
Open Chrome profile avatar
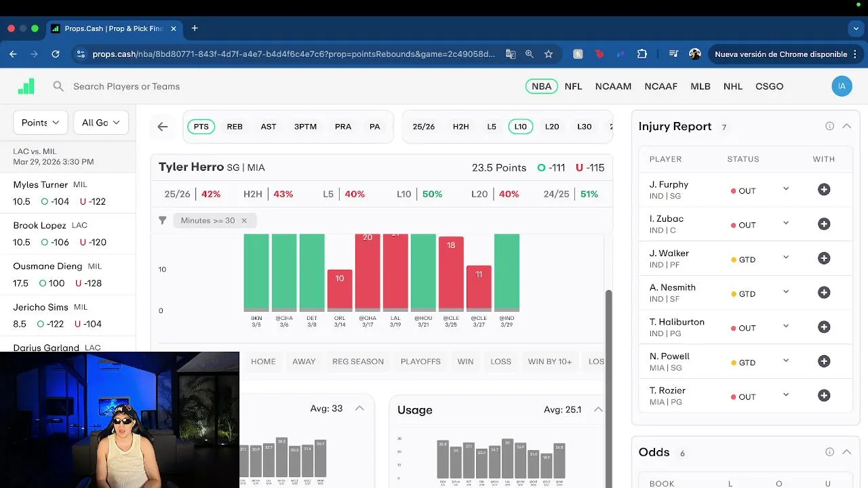(x=695, y=54)
